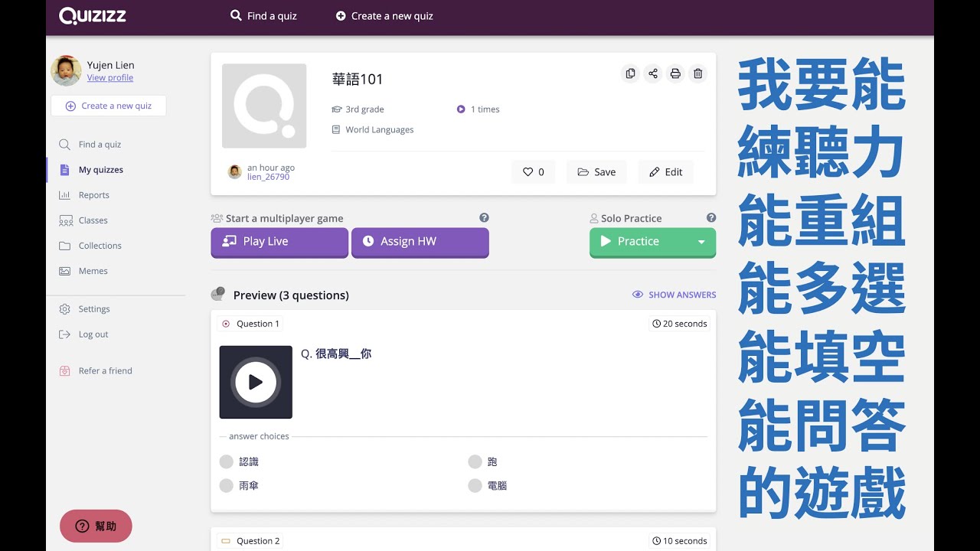Click the Save button

(x=596, y=172)
